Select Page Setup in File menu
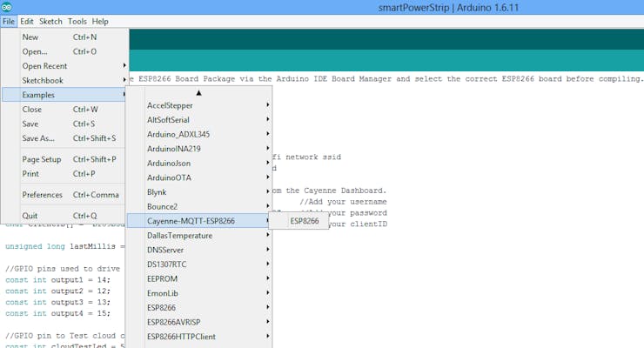The image size is (644, 348). pos(42,159)
